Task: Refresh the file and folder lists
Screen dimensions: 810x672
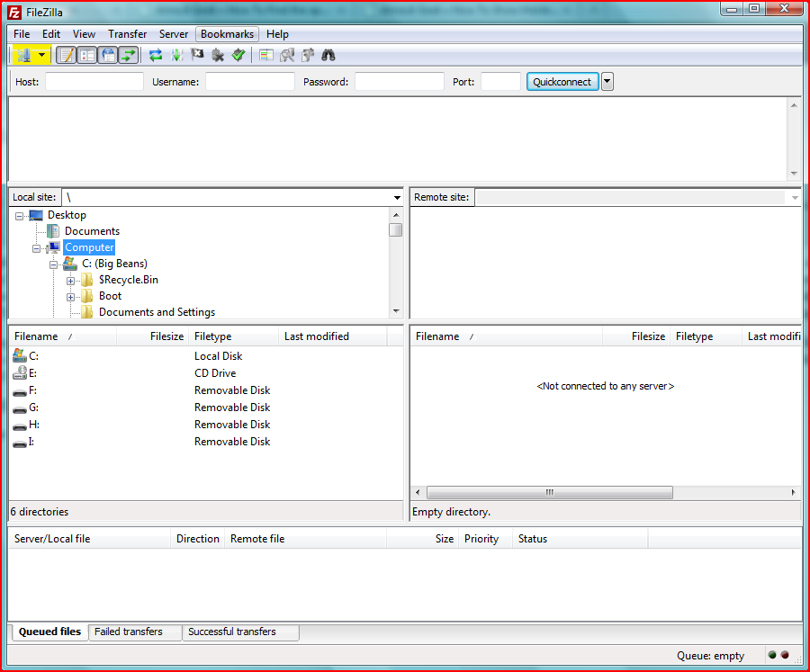Action: click(156, 55)
